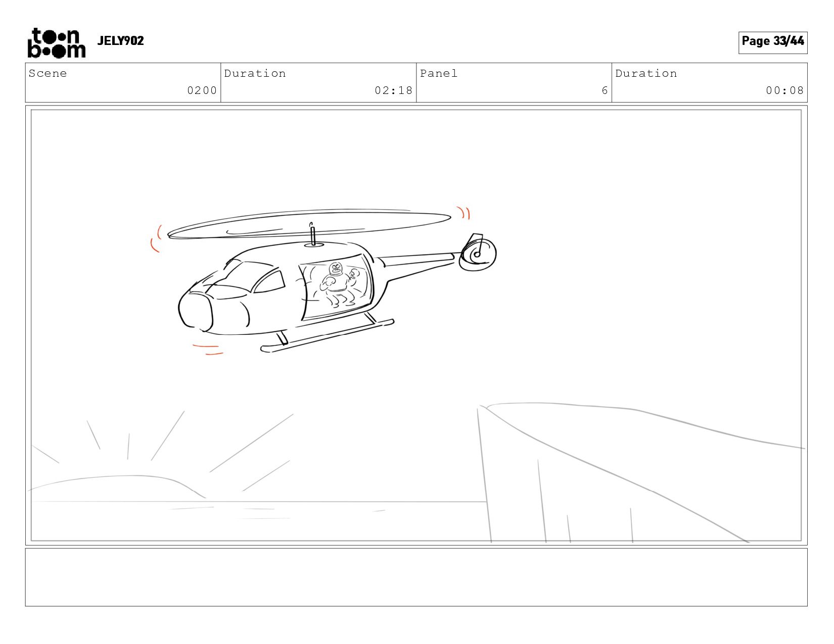The width and height of the screenshot is (834, 644).
Task: Click the scene duration value 02:18
Action: click(393, 90)
